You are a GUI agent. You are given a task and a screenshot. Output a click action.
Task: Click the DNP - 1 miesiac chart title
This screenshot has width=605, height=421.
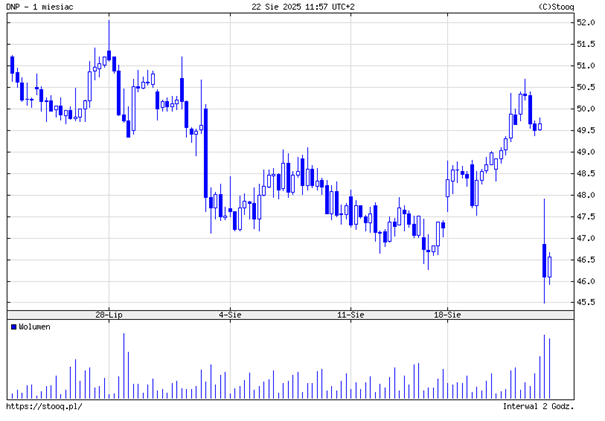[x=42, y=7]
